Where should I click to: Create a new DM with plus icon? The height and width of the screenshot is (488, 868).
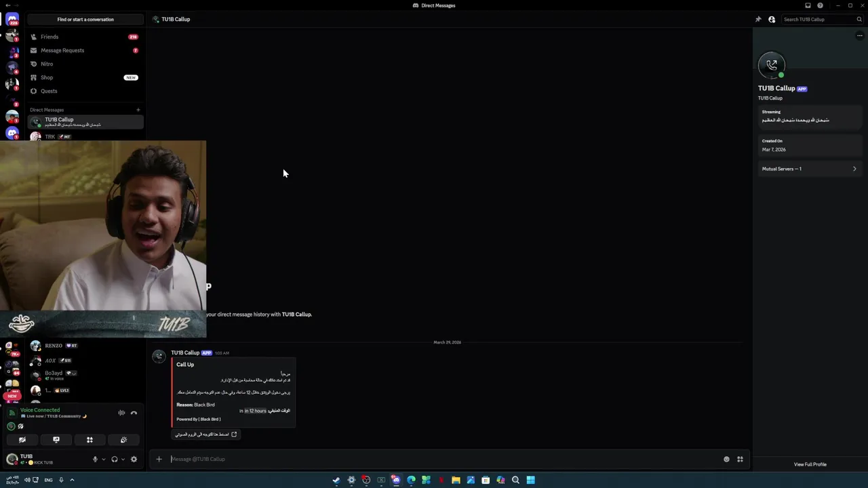tap(138, 110)
